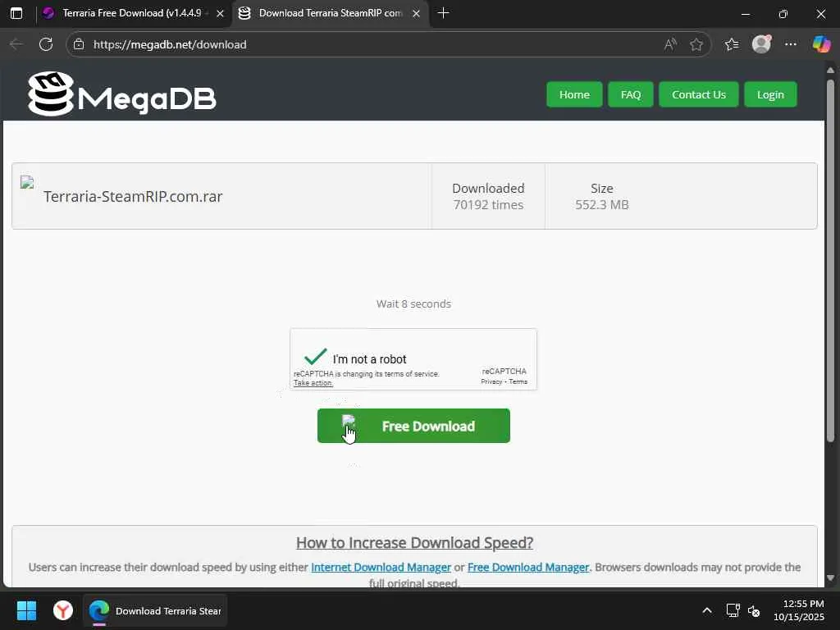Open the Copilot sidebar icon
The width and height of the screenshot is (840, 630).
[x=820, y=44]
